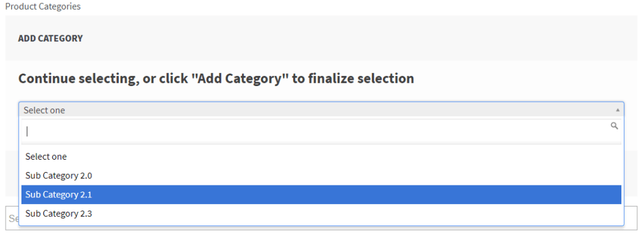Collapse the open 'Select one' dropdown header
Viewport: 644px width, 235px height.
pos(321,110)
